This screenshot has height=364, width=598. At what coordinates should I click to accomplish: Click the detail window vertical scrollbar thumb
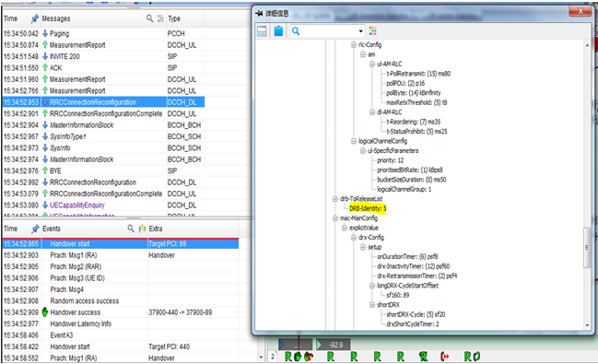coord(587,247)
